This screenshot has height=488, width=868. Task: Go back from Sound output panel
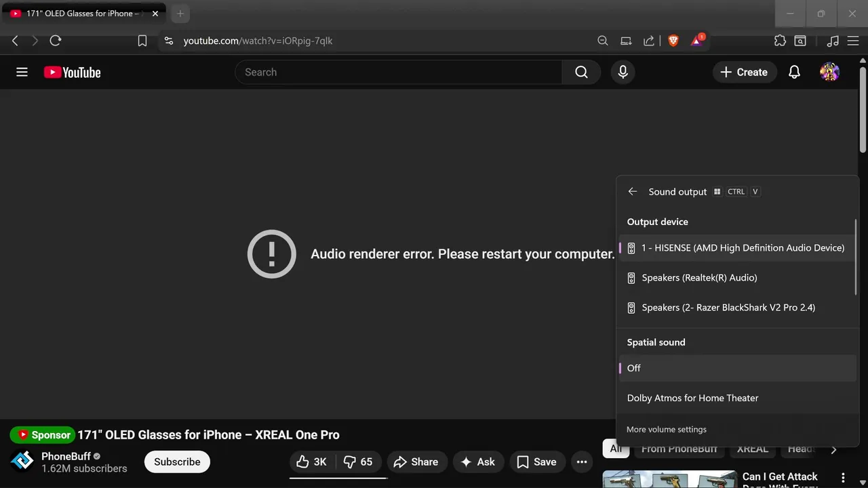[633, 192]
